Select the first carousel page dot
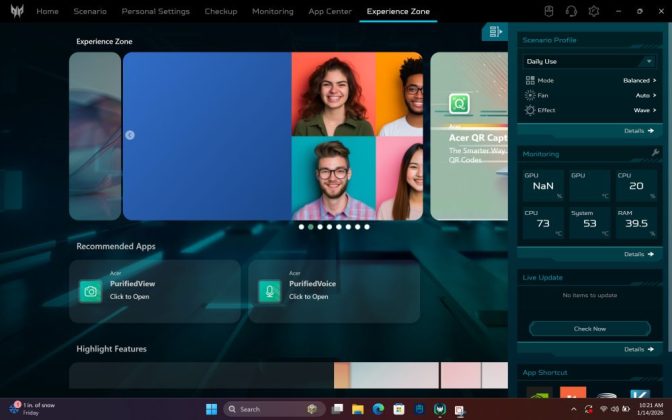Image resolution: width=672 pixels, height=420 pixels. click(x=301, y=227)
